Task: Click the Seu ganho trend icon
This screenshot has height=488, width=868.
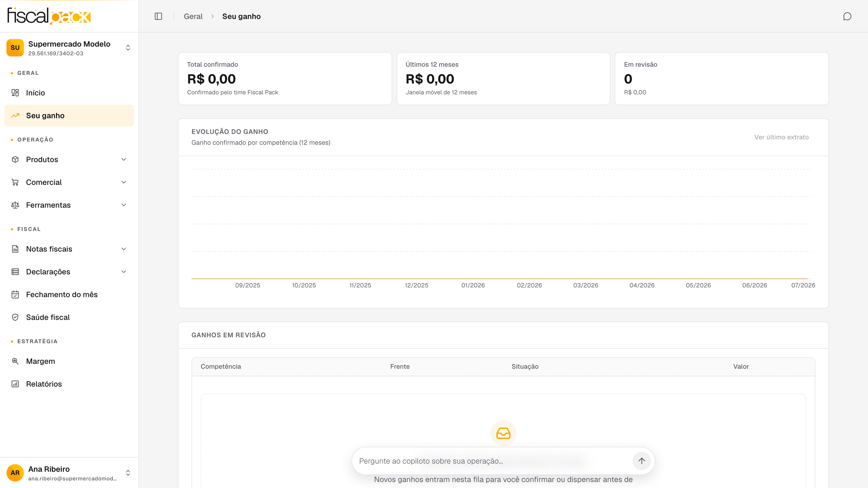Action: pyautogui.click(x=15, y=115)
